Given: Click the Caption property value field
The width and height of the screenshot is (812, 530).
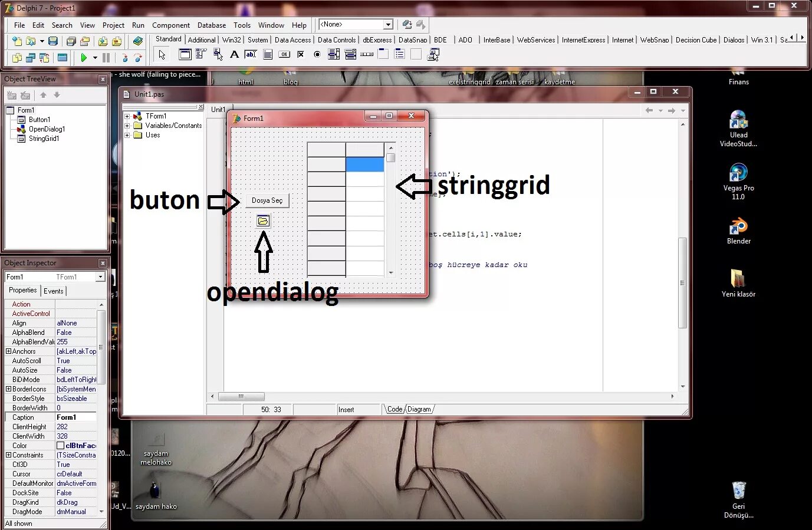Looking at the screenshot, I should pos(76,417).
